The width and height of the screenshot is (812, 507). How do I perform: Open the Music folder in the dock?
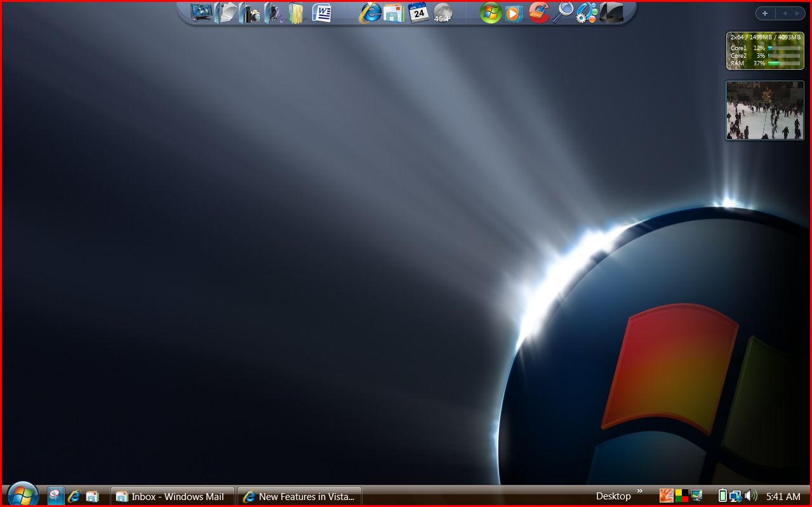click(274, 13)
